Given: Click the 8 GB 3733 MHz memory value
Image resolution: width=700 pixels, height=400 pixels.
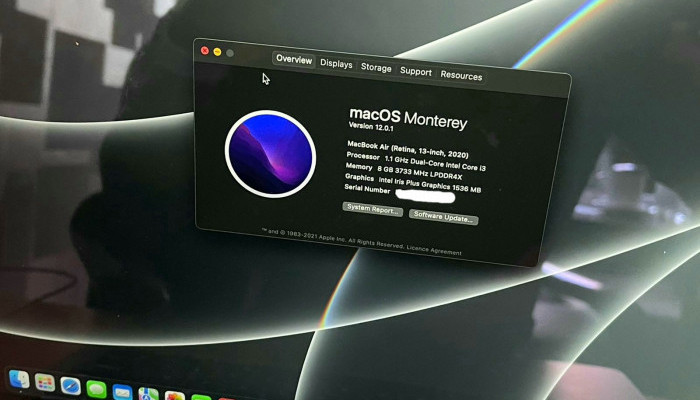Looking at the screenshot, I should [x=420, y=172].
